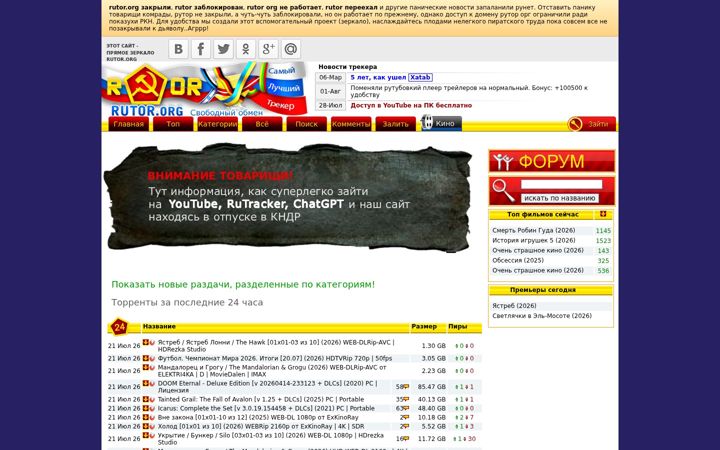
Task: Click the film reel Кино icon
Action: tap(427, 123)
